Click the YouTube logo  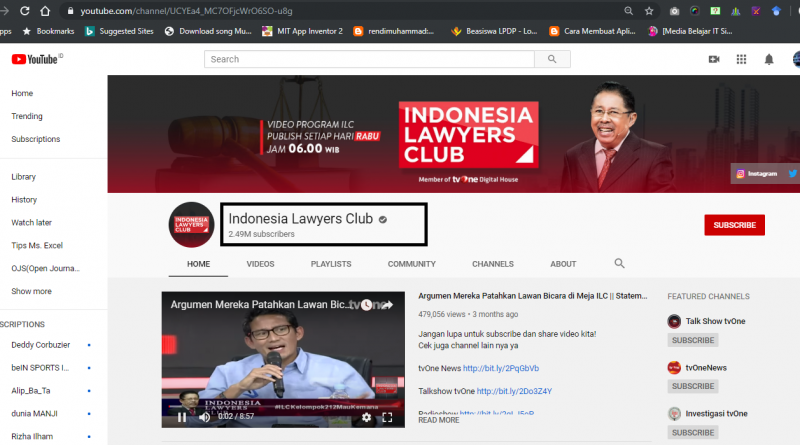[37, 59]
